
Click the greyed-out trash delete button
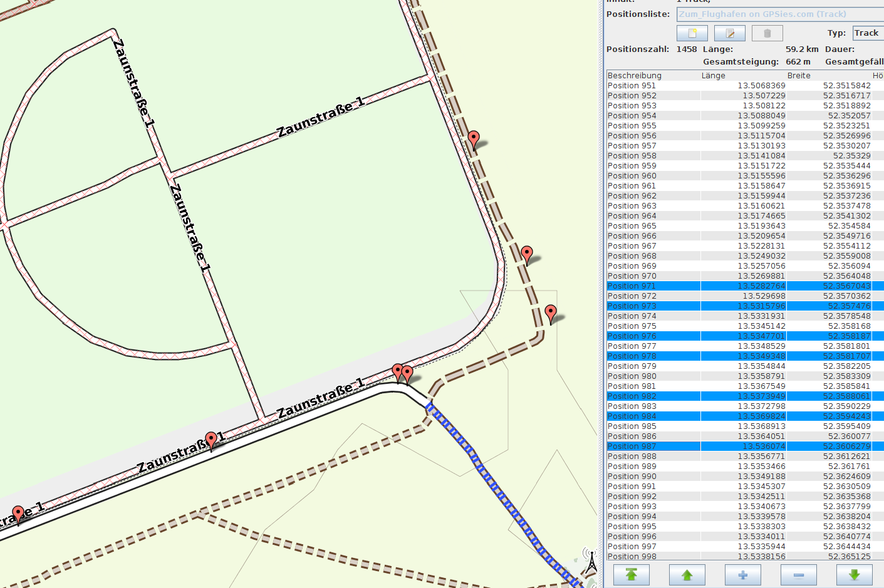coord(767,33)
